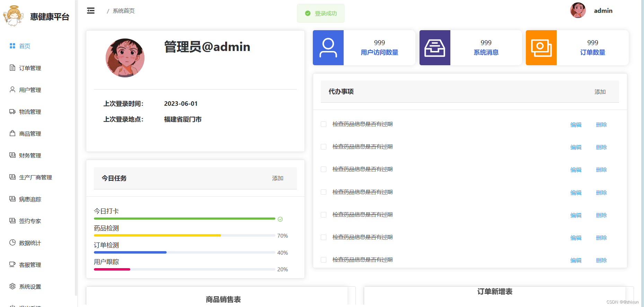Click the 数据统计 pie chart icon
Screen dimensions: 644x307
(12, 242)
